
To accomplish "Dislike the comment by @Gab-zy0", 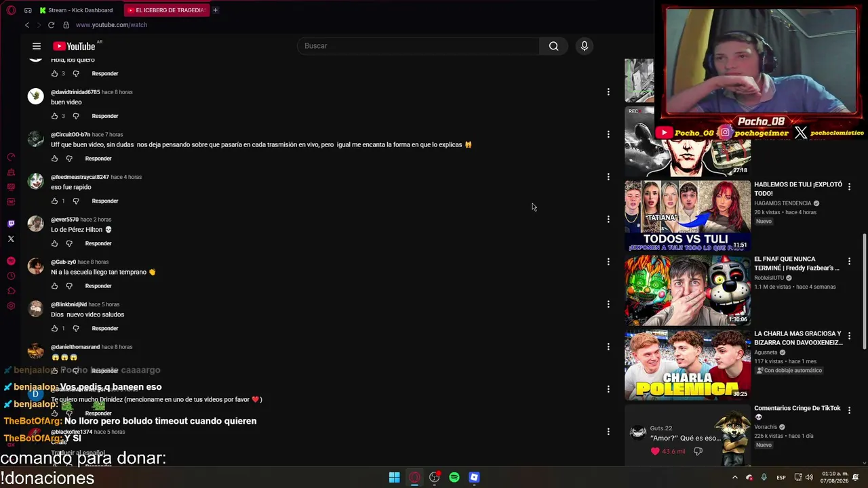I will pyautogui.click(x=69, y=286).
